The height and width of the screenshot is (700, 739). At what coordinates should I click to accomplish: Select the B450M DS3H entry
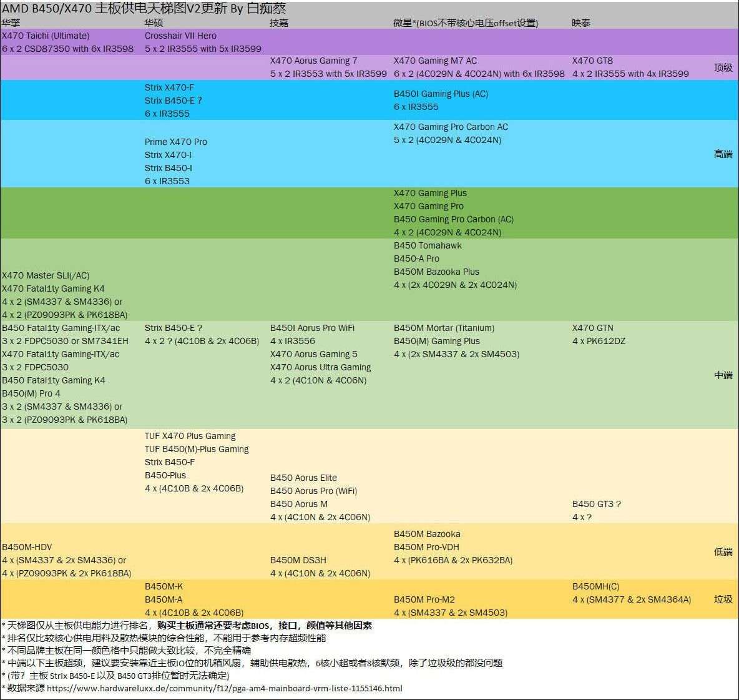[x=298, y=560]
